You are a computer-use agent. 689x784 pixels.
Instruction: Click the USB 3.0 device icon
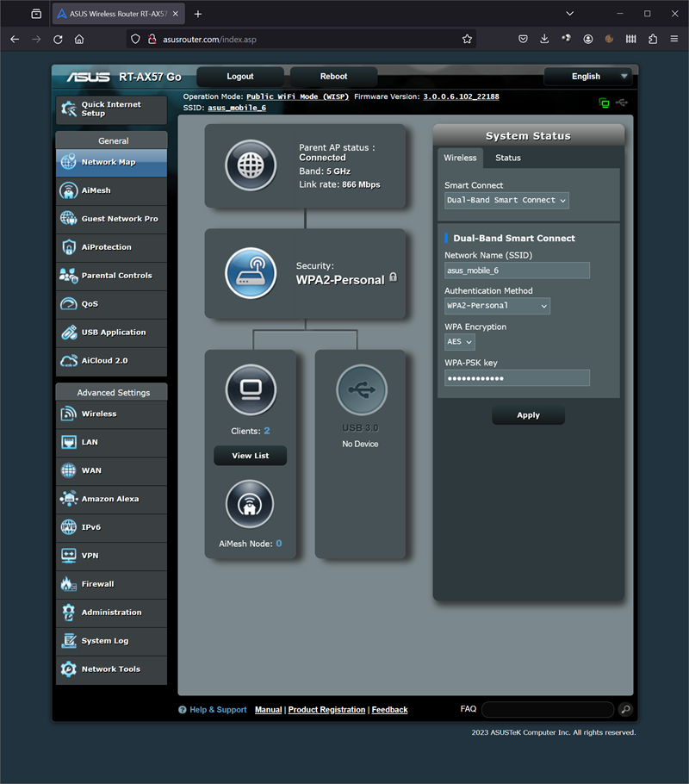point(361,389)
